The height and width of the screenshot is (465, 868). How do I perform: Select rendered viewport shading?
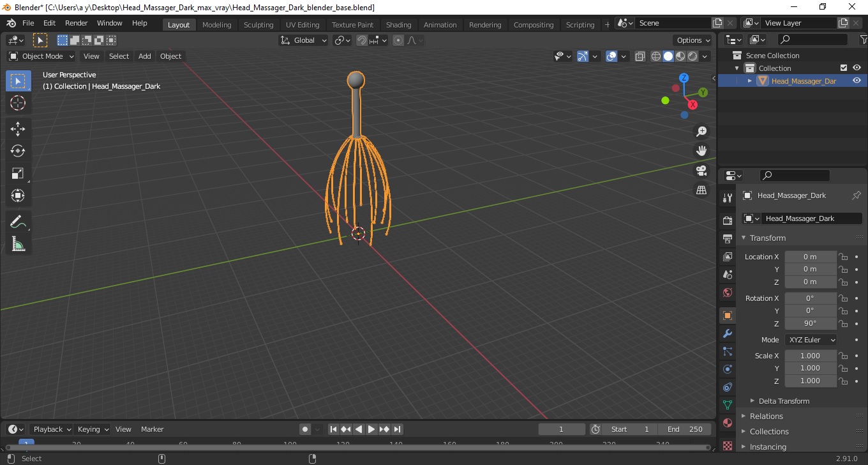(692, 56)
